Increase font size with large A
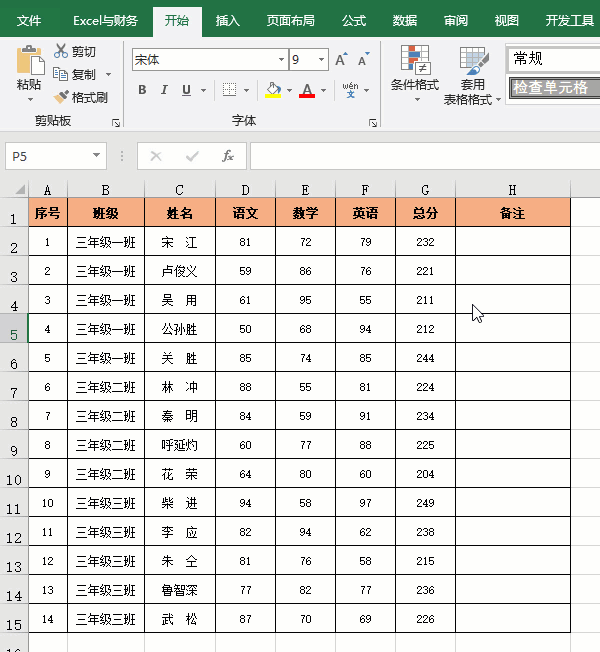This screenshot has width=600, height=652. pos(341,60)
